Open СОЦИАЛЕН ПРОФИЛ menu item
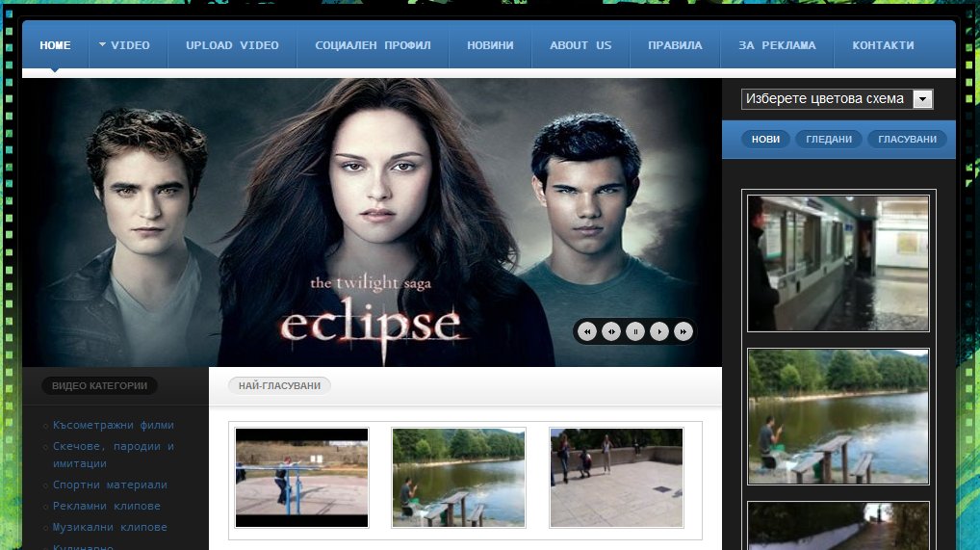Screen dimensions: 980x550 coord(373,45)
